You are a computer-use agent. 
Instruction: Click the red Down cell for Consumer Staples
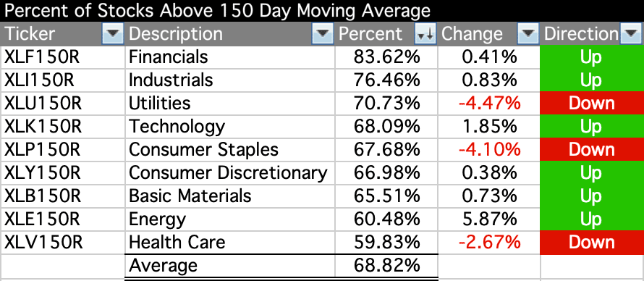[592, 149]
